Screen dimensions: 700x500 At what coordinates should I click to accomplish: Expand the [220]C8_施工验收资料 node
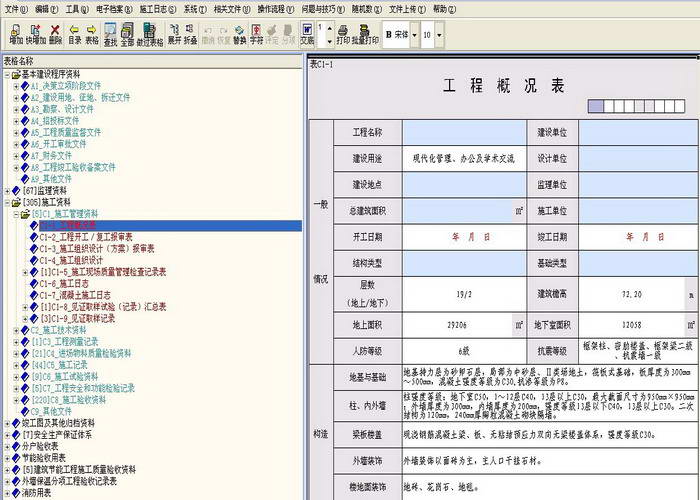(17, 400)
